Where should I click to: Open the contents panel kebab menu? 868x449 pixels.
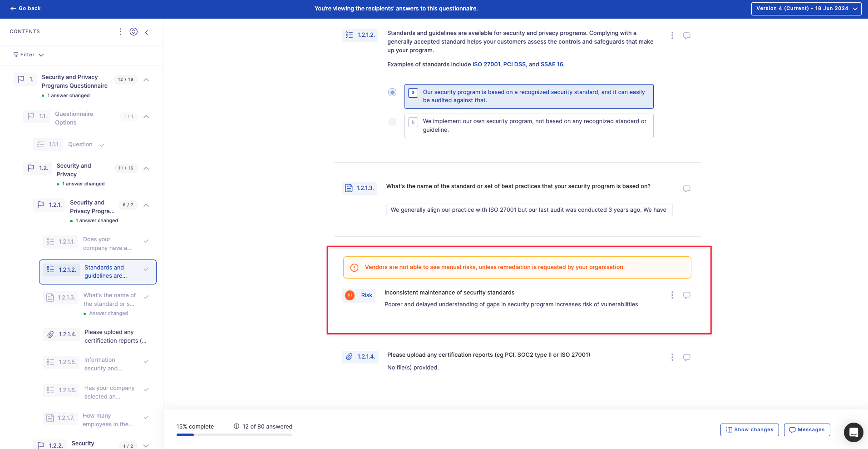120,31
